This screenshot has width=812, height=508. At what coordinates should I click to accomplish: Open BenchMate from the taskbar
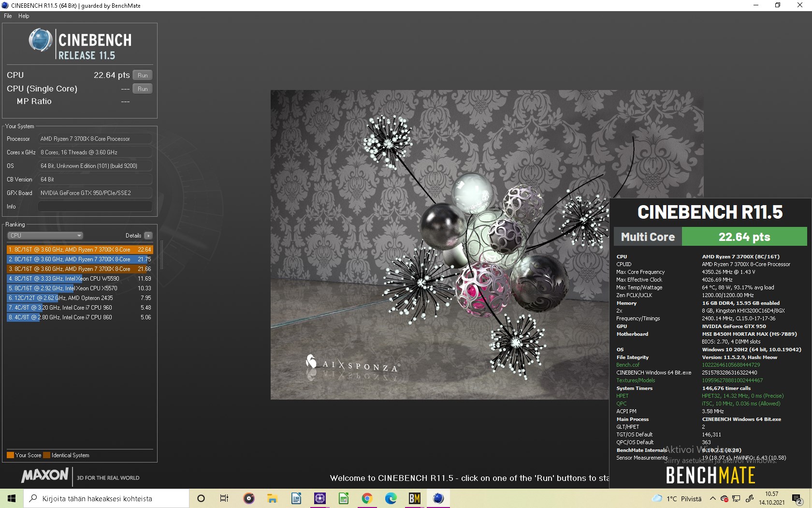415,498
